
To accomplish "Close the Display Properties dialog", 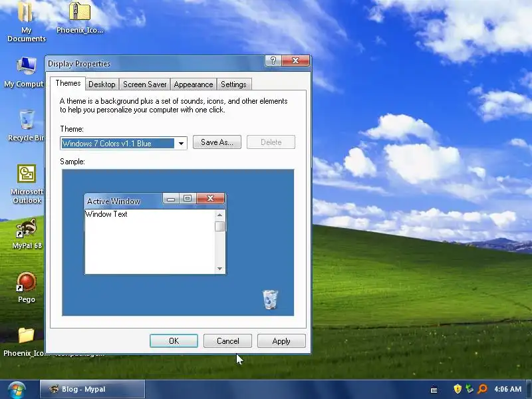I will [295, 61].
